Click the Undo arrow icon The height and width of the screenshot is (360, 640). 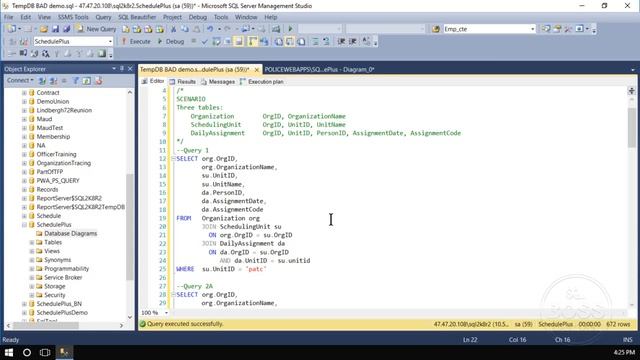click(x=210, y=29)
